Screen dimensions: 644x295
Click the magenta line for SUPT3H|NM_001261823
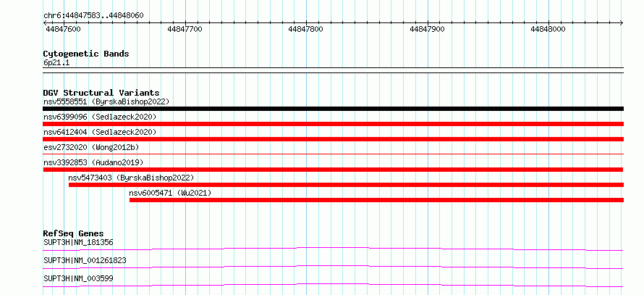(x=333, y=267)
